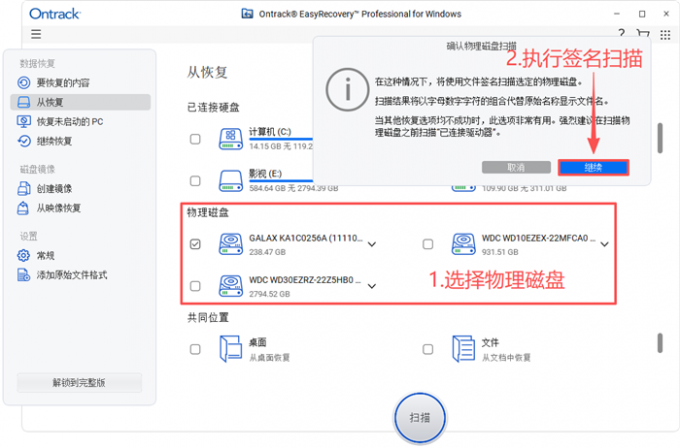Click the WDC WD10EZEX disk icon
This screenshot has width=680, height=448.
point(464,244)
